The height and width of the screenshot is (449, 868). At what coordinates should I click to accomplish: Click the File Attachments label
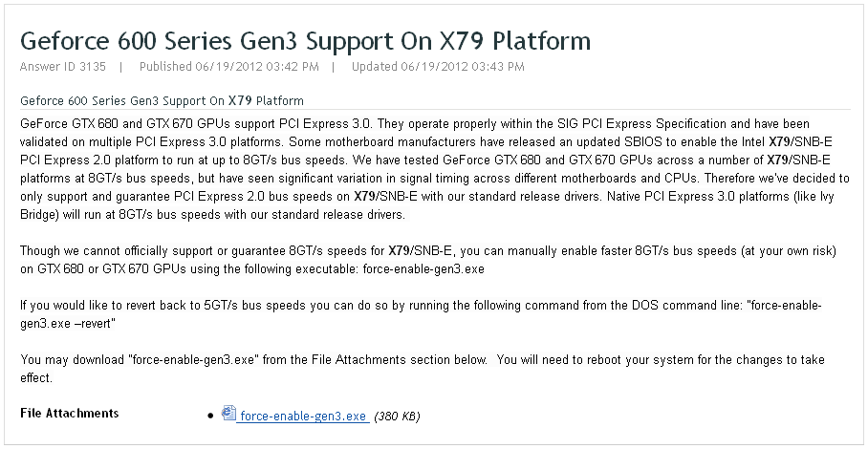click(70, 414)
